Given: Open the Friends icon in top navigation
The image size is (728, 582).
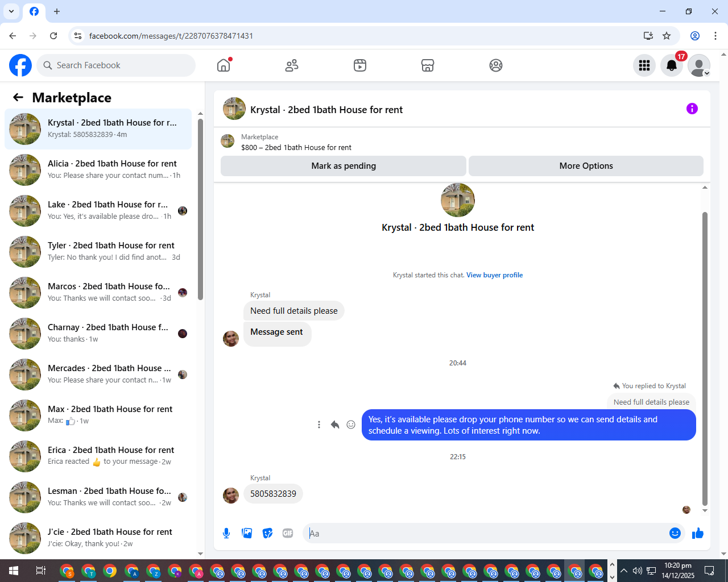Looking at the screenshot, I should click(x=292, y=65).
